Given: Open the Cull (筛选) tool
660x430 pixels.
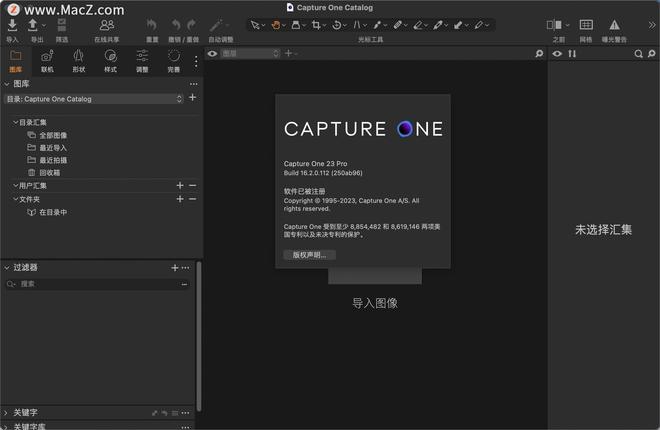Looking at the screenshot, I should coord(61,25).
